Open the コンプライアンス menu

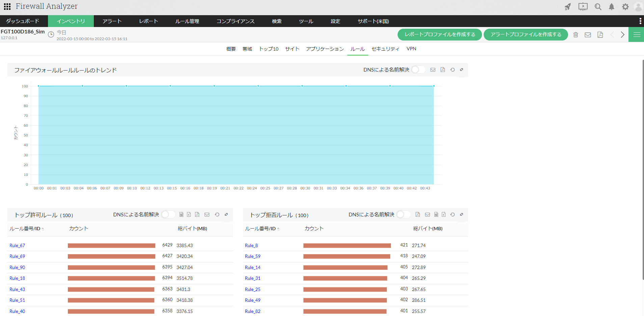pos(235,21)
